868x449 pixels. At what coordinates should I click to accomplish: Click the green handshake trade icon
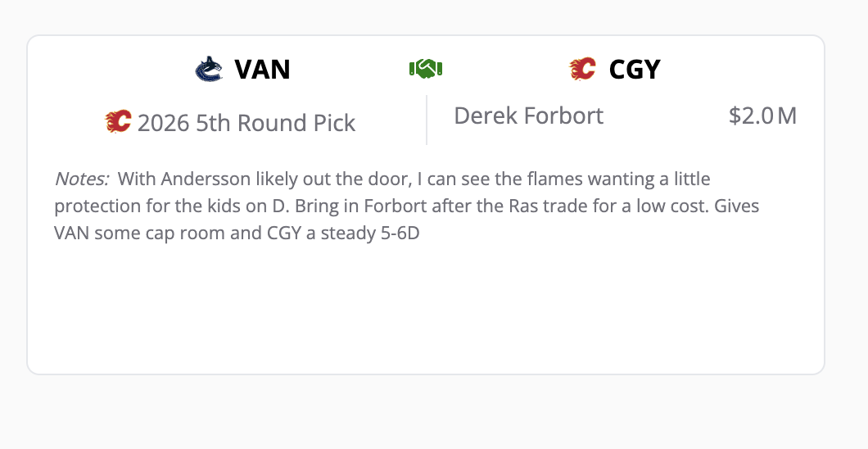[425, 70]
